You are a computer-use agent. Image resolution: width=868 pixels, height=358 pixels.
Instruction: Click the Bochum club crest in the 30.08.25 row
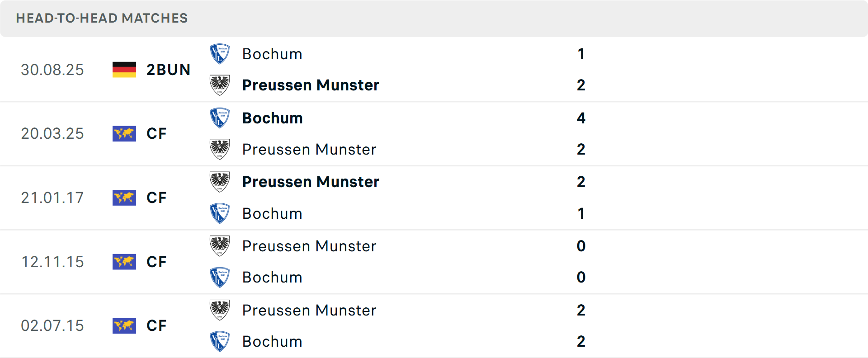(x=220, y=52)
